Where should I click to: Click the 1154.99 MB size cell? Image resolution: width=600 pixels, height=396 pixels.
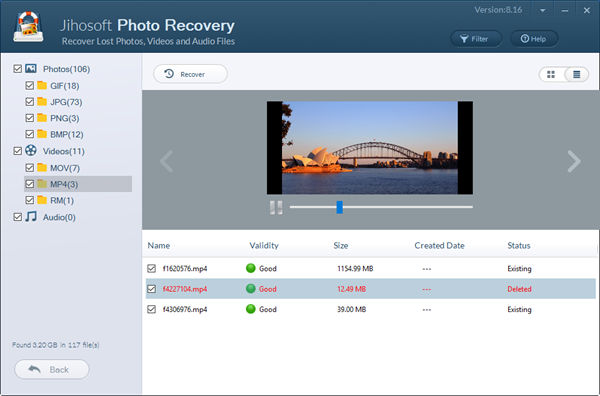coord(355,269)
